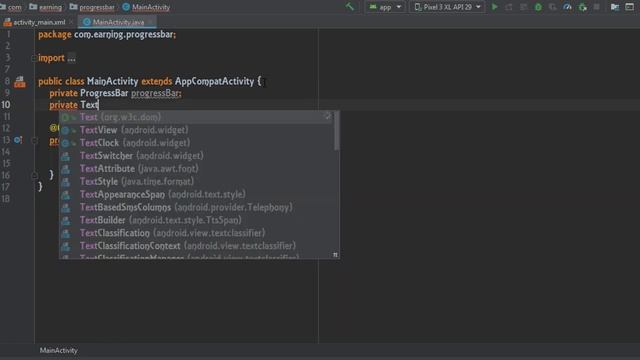Click the pi icon at popup bottom corner

point(335,255)
